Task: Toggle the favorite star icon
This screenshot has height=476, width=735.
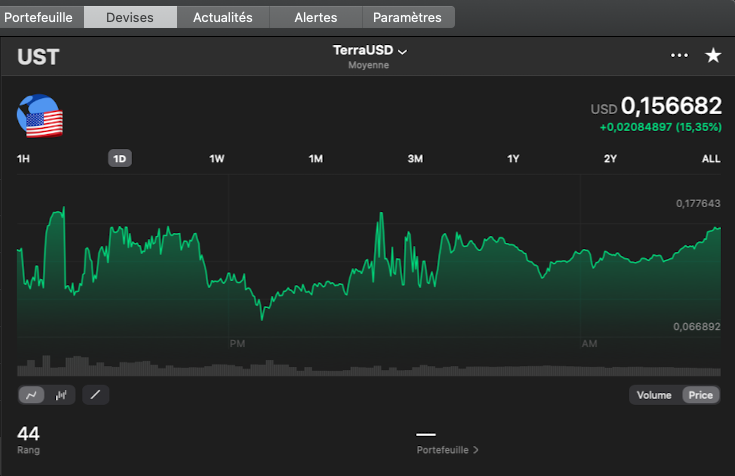Action: click(x=713, y=55)
